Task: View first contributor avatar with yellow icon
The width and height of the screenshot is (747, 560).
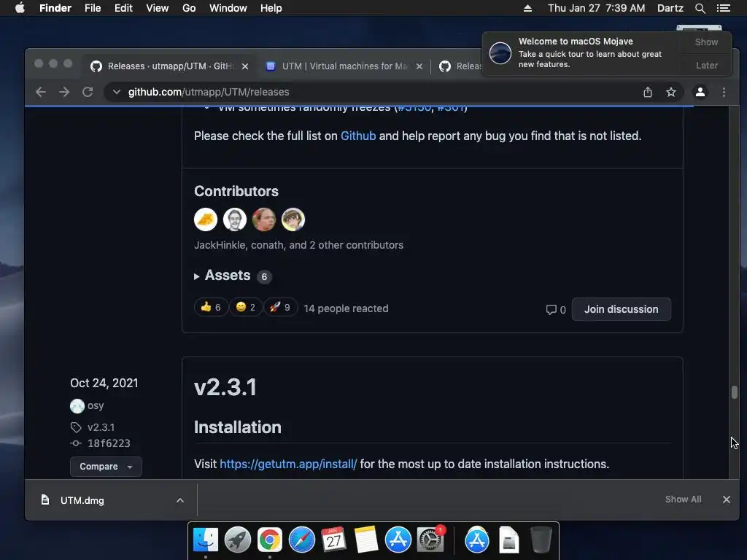Action: 206,219
